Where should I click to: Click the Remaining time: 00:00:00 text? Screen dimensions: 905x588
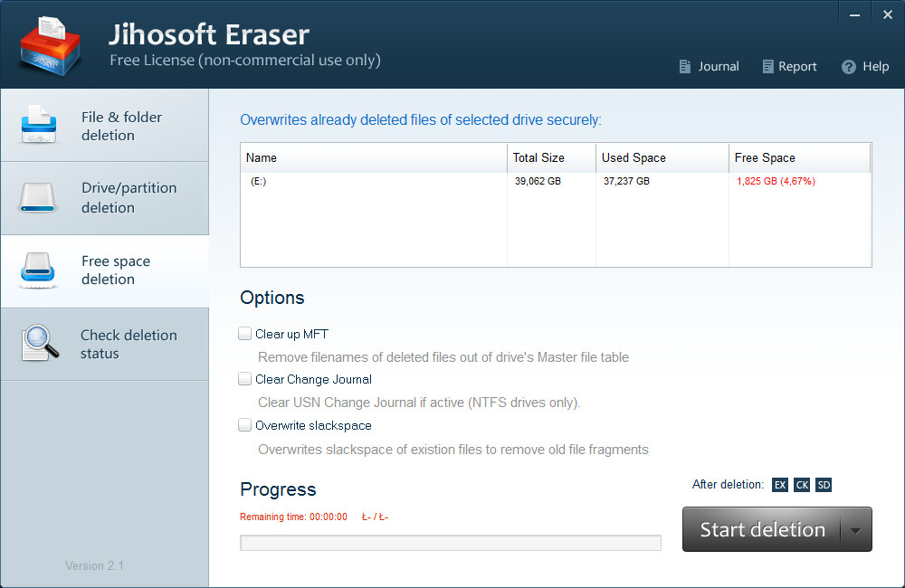pyautogui.click(x=294, y=517)
